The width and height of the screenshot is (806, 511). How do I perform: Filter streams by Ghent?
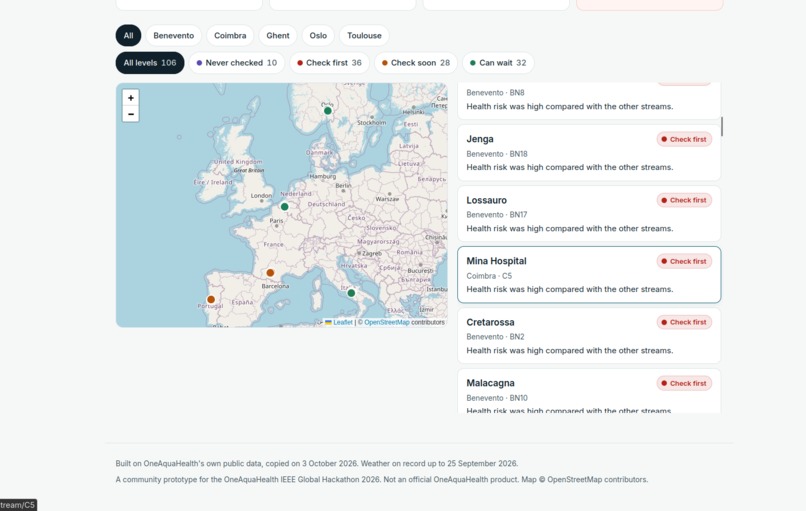[278, 35]
